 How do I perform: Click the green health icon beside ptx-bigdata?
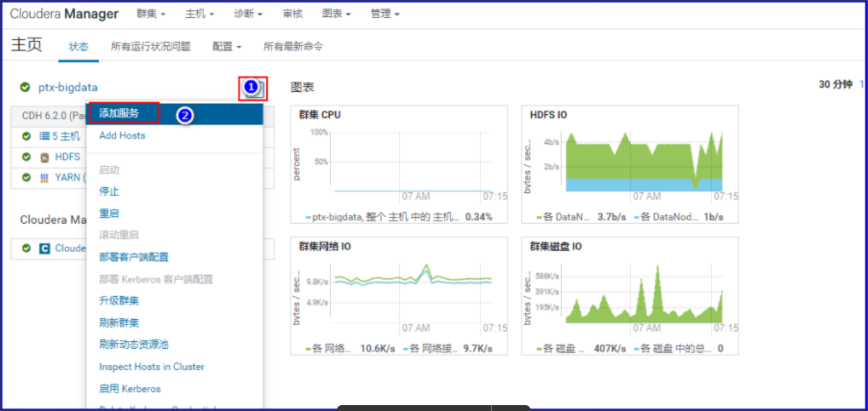click(x=25, y=87)
